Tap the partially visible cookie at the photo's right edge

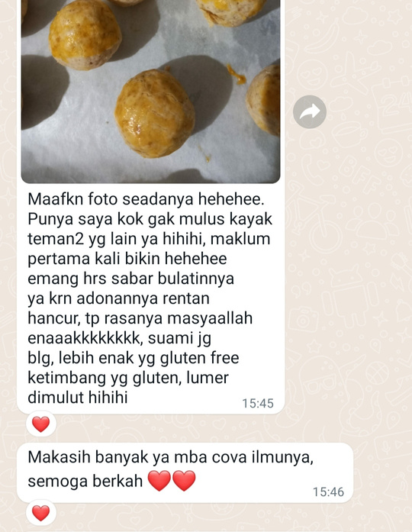coord(263,101)
